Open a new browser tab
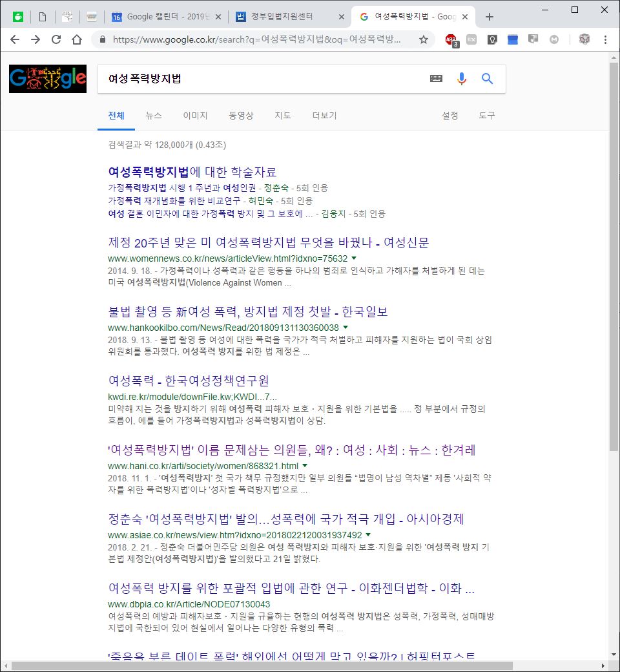This screenshot has width=620, height=672. click(x=490, y=17)
